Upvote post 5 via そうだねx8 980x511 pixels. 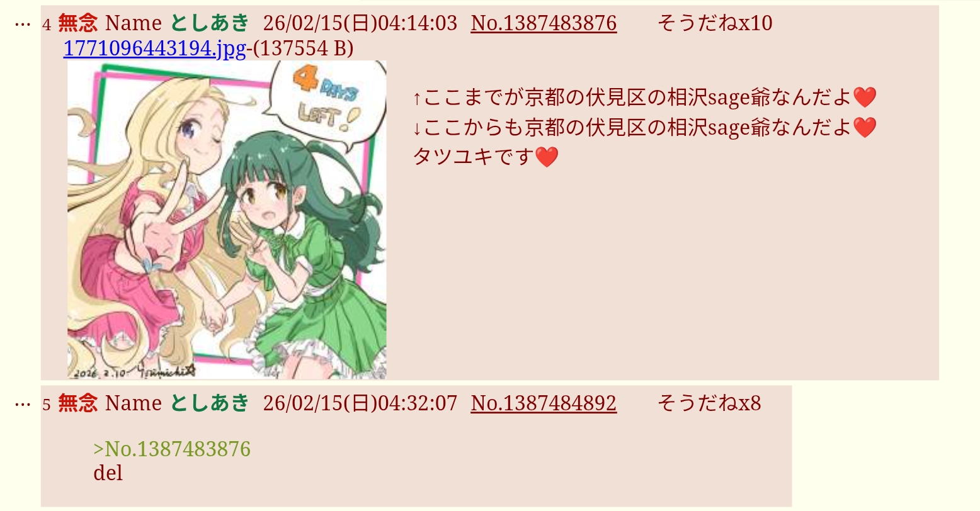click(x=709, y=403)
